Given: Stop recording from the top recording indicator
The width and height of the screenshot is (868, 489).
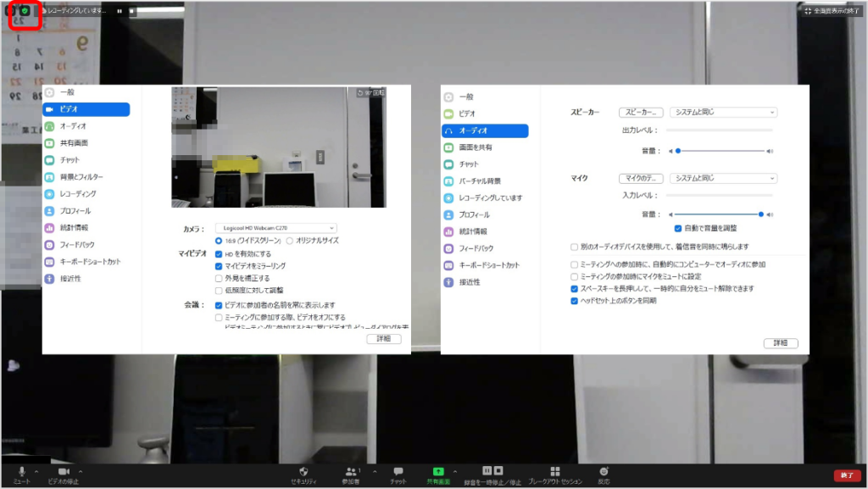Looking at the screenshot, I should [x=131, y=10].
